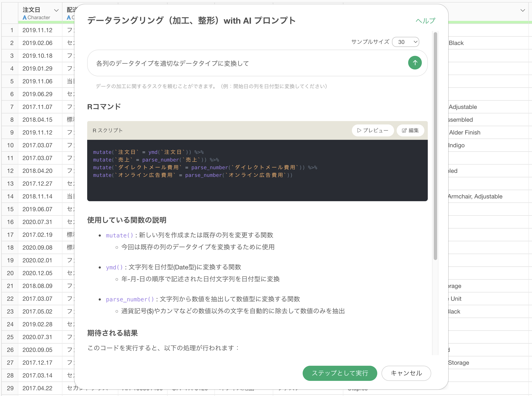Select cell 2019.06.07 in row 15

pyautogui.click(x=40, y=209)
